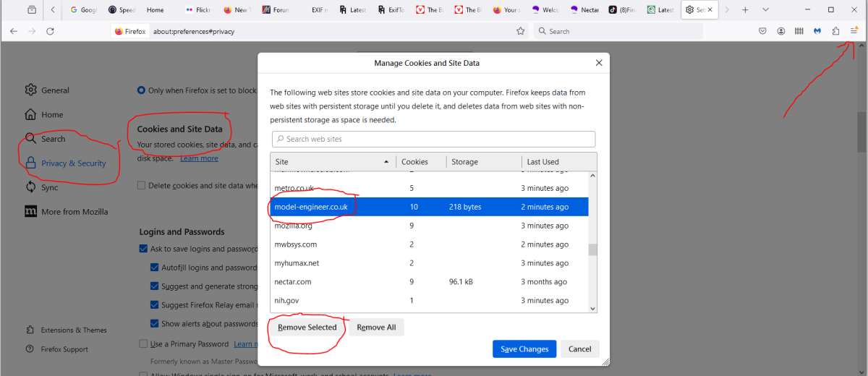Click the 'Search web sites' field
Screen dimensions: 868x376
[433, 139]
